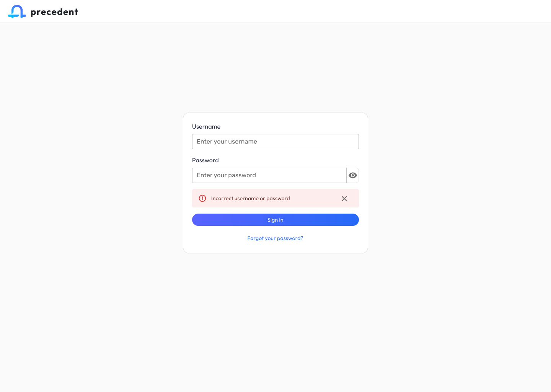This screenshot has width=551, height=392.
Task: Click the Precedent logo icon
Action: (17, 11)
